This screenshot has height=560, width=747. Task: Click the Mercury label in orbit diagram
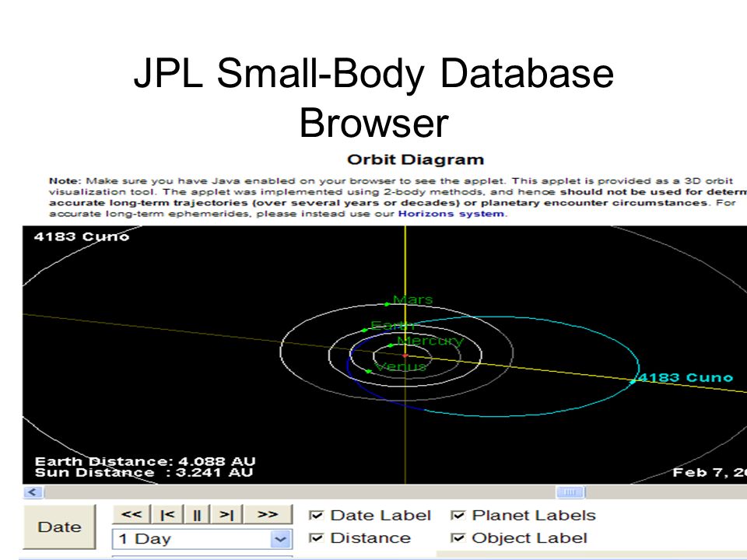[430, 341]
